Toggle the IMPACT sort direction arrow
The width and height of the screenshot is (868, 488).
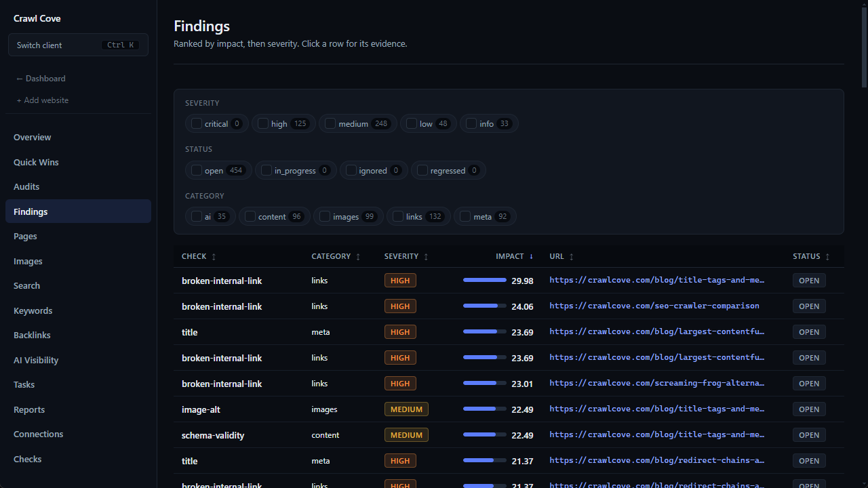pos(531,256)
